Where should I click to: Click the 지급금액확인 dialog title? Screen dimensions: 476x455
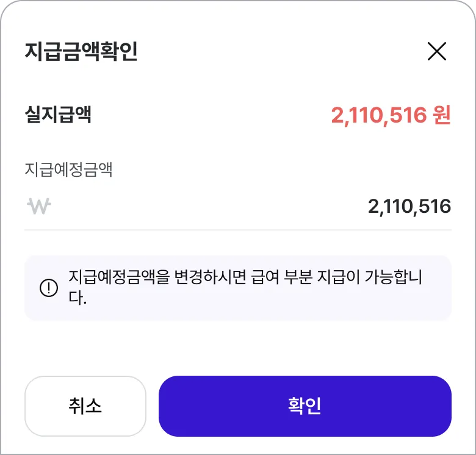81,52
